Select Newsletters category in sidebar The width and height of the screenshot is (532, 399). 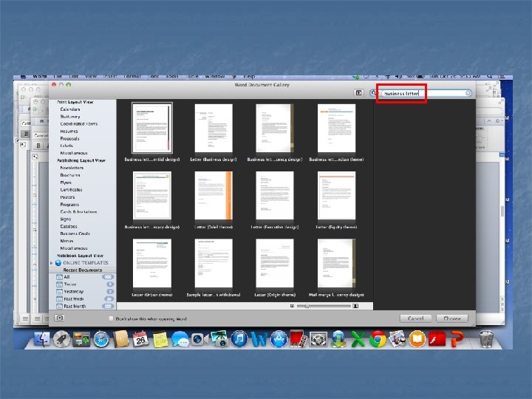pyautogui.click(x=72, y=168)
